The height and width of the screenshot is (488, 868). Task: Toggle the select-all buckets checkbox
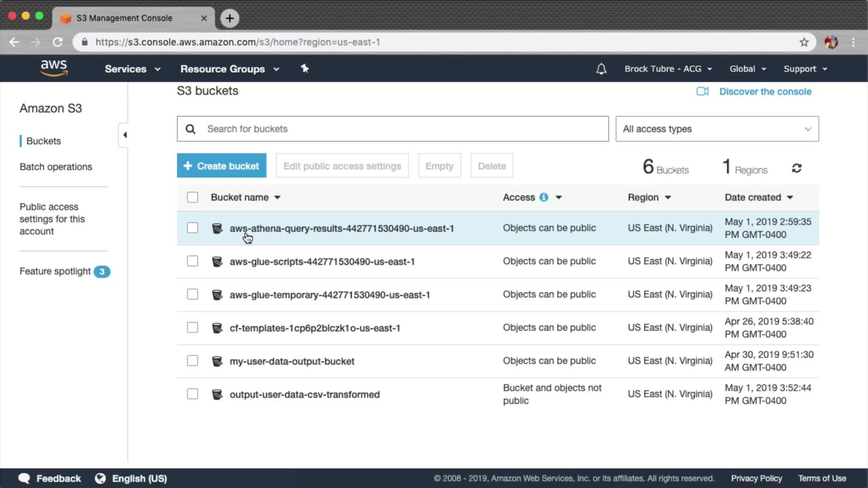[x=193, y=197]
